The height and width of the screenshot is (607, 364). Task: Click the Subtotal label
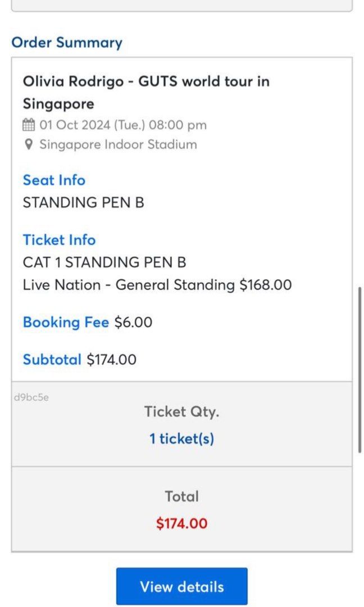pyautogui.click(x=52, y=360)
